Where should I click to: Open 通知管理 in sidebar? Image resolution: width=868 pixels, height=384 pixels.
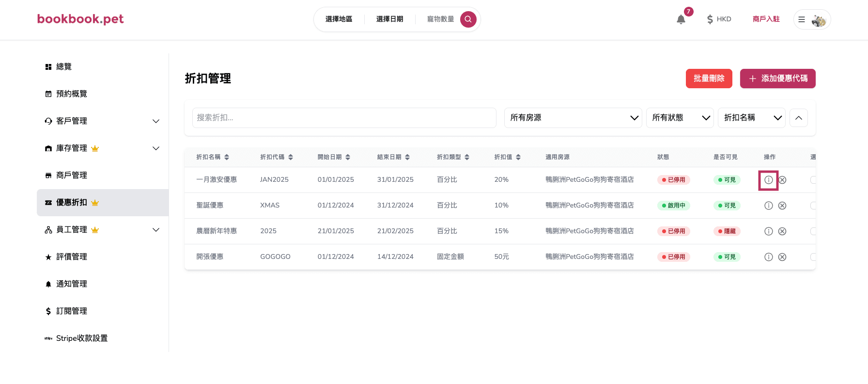pos(103,284)
